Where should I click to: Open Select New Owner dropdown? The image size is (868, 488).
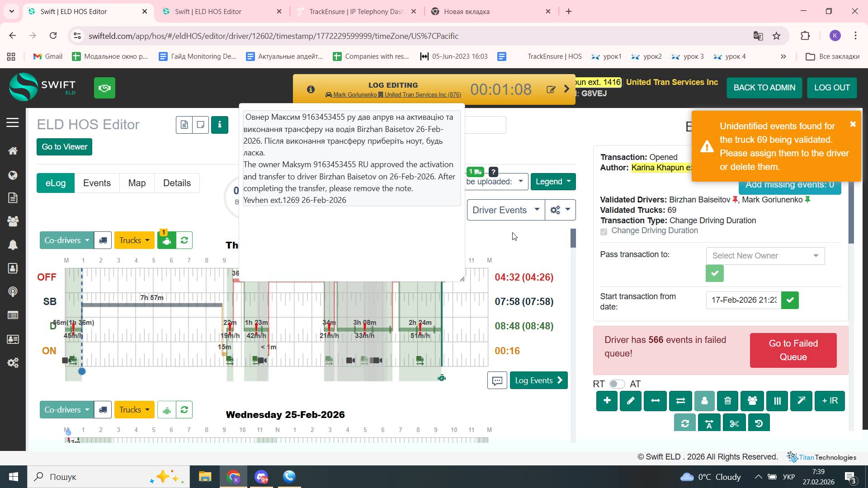pyautogui.click(x=765, y=256)
